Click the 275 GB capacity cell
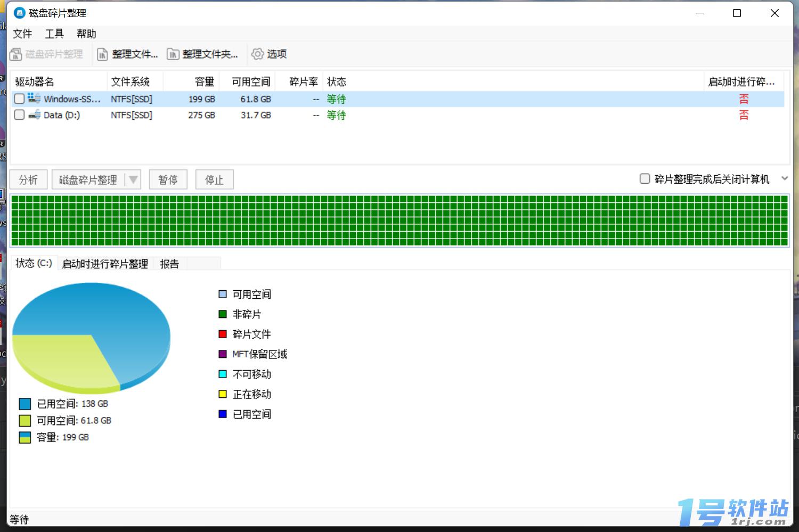 [201, 115]
